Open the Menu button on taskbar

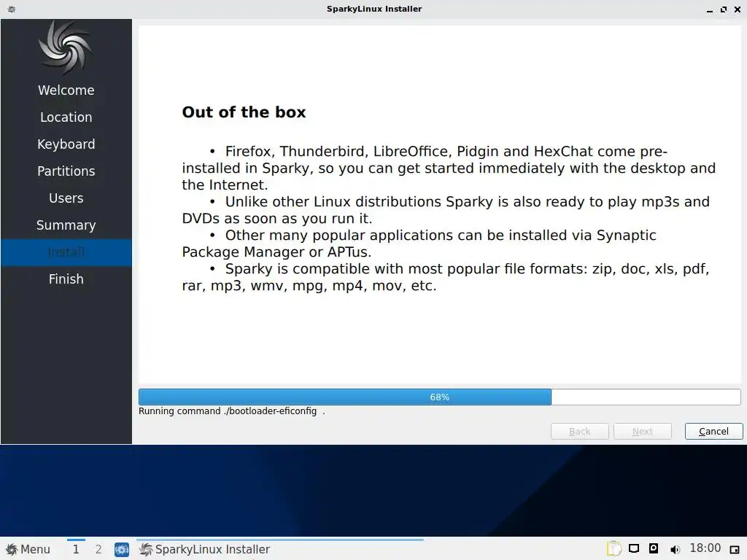(28, 549)
